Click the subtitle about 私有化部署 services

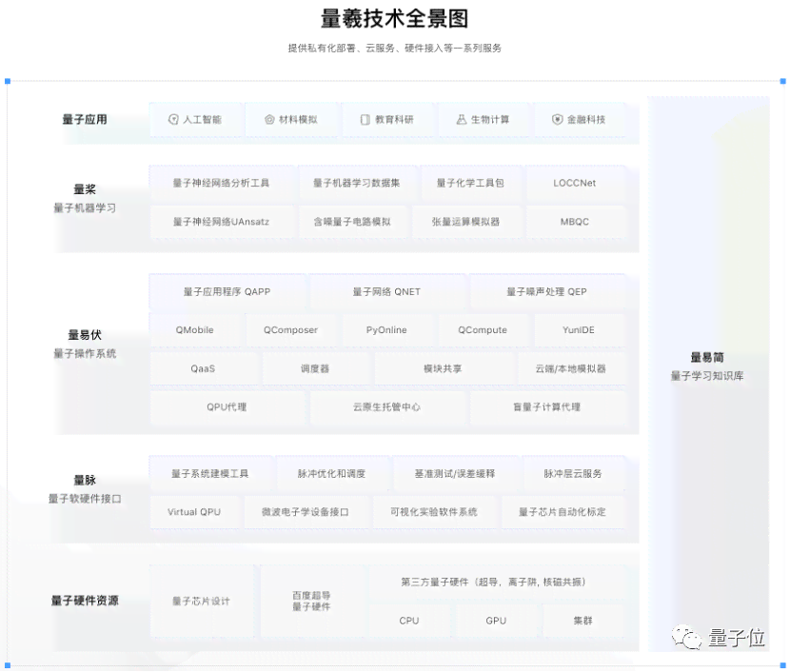(394, 48)
